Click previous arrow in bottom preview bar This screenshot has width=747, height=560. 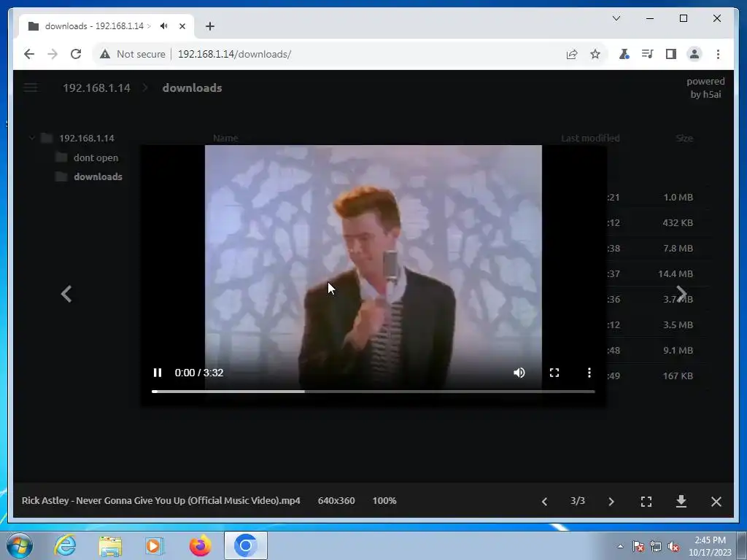(x=544, y=502)
